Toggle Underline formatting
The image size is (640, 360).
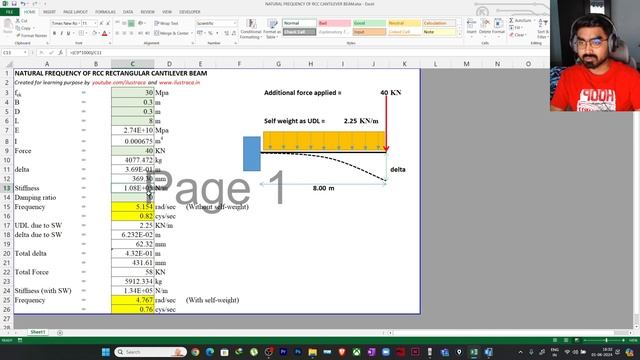tap(69, 33)
